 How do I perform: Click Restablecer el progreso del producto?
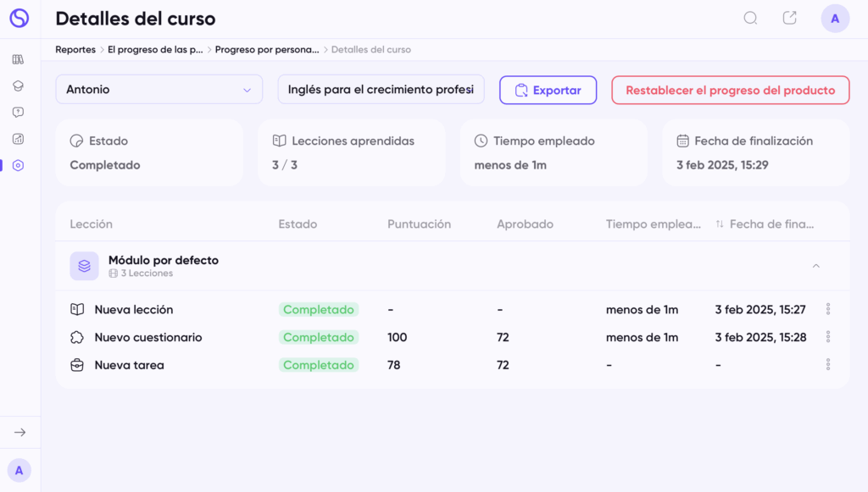click(x=730, y=90)
